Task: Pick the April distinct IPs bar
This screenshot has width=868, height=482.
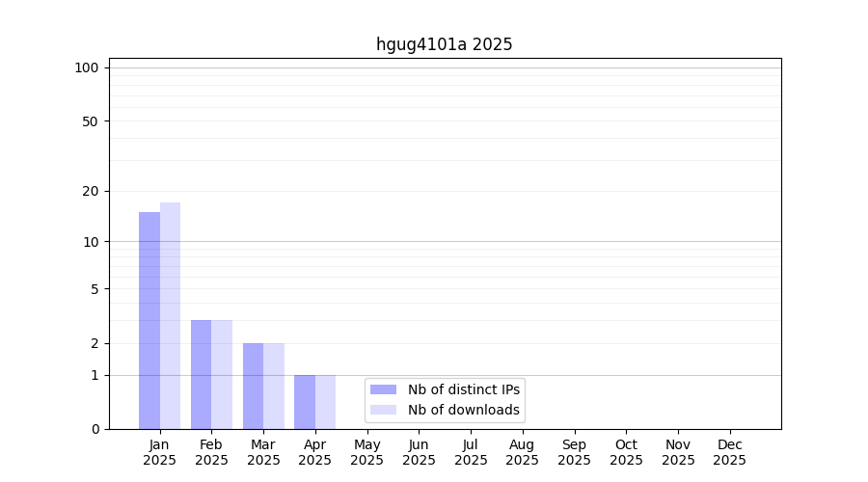Action: pyautogui.click(x=305, y=402)
